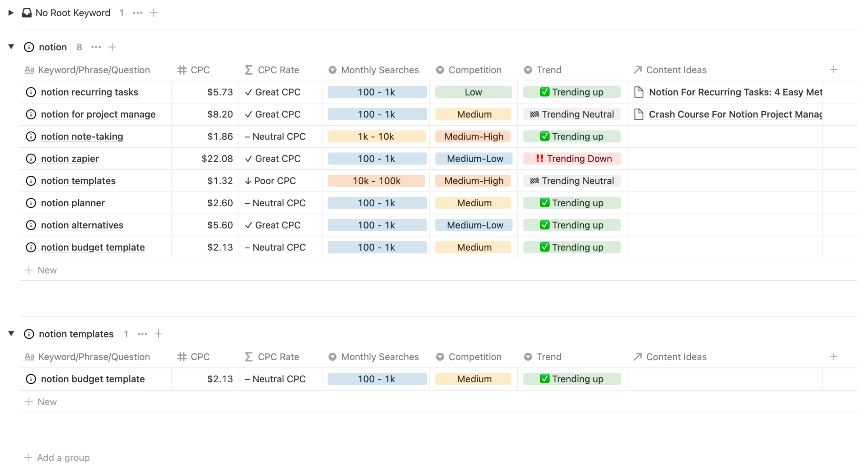This screenshot has height=475, width=868.
Task: Open the notion recurring tasks entry
Action: tap(90, 92)
